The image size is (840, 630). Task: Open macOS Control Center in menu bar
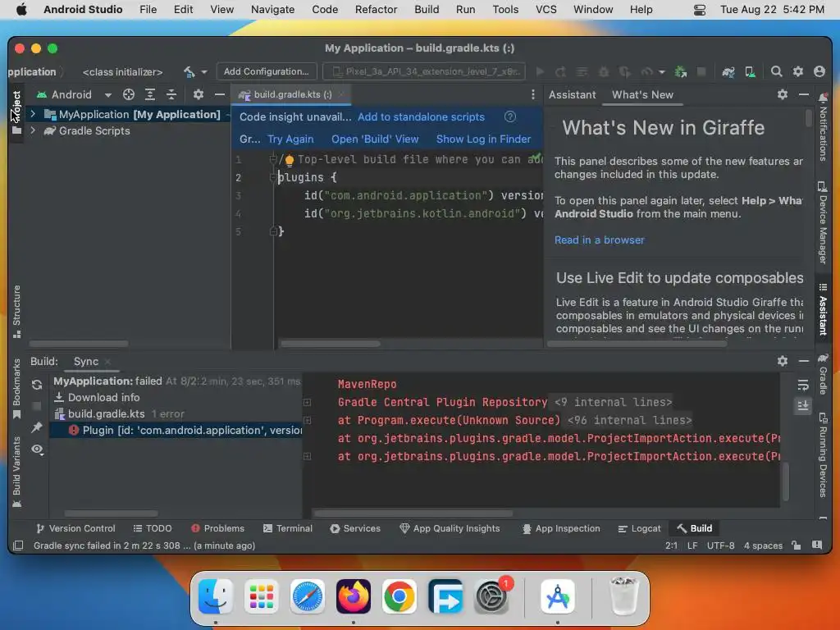(699, 10)
